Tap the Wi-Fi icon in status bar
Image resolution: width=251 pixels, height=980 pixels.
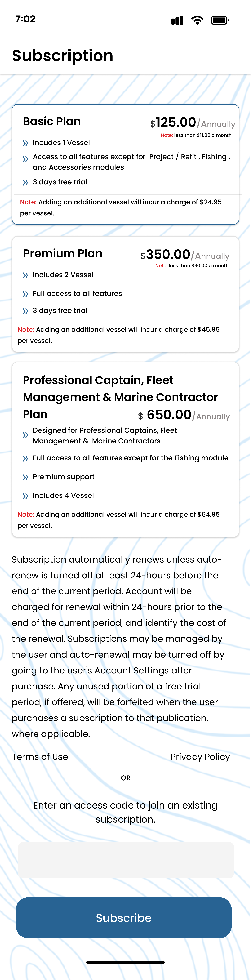coord(197,20)
